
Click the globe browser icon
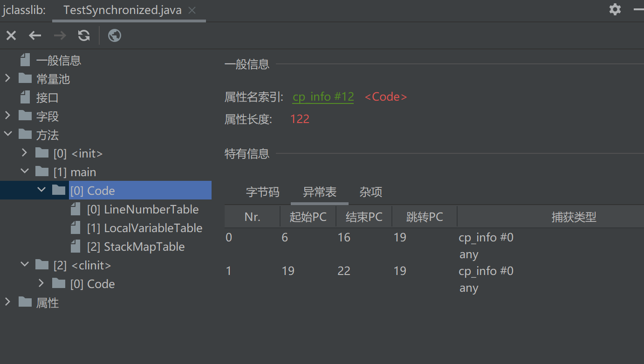click(x=115, y=35)
